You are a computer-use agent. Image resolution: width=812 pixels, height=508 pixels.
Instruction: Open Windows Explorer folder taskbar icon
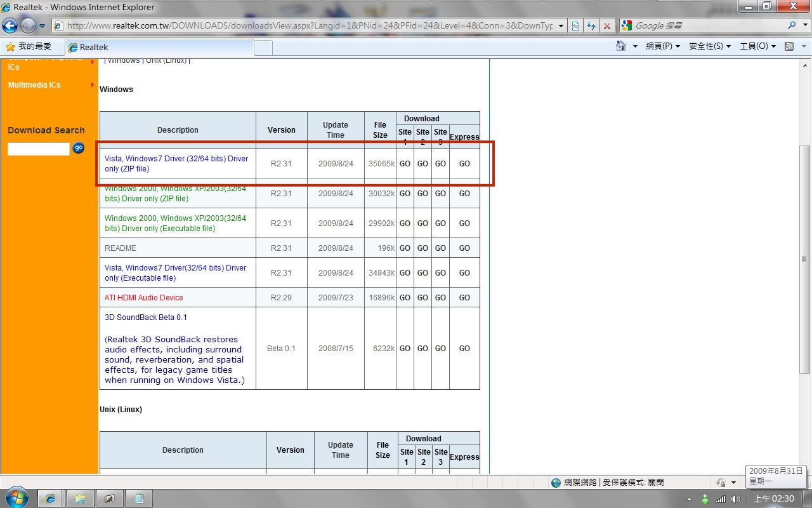(x=80, y=498)
